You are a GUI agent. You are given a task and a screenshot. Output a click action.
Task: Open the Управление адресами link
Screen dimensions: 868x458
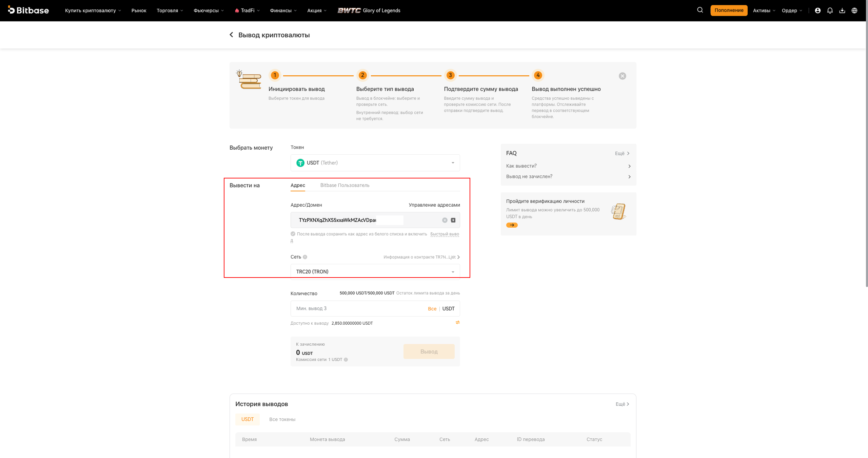(x=434, y=205)
